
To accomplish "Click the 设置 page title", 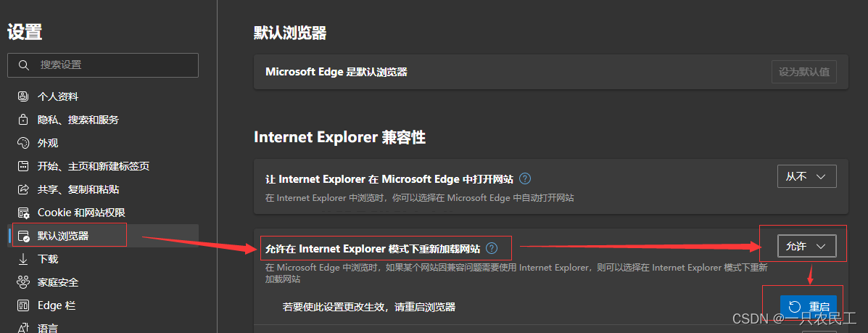I will coord(25,32).
